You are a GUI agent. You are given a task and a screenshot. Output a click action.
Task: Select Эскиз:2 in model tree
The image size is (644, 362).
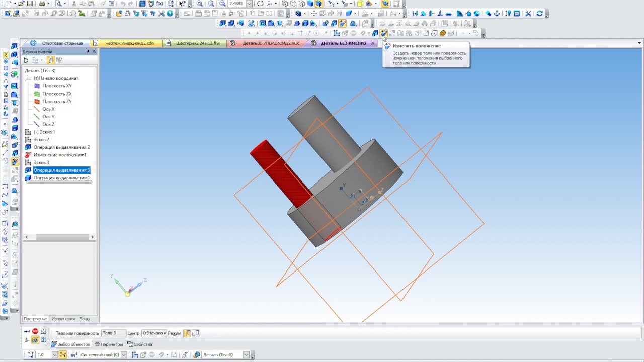41,139
